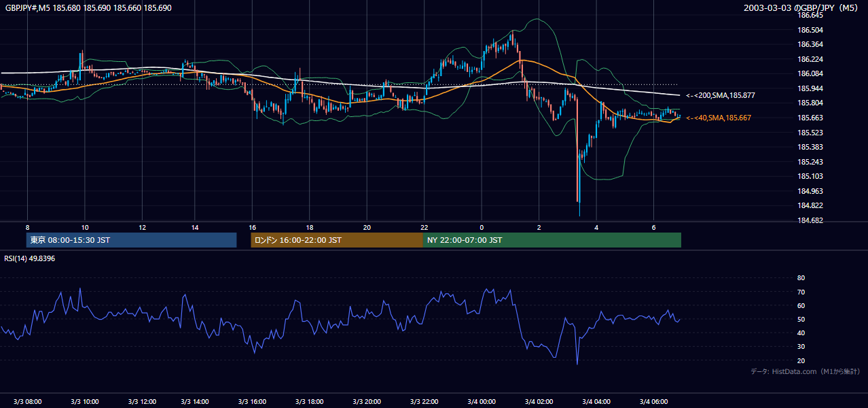This screenshot has width=868, height=408.
Task: Click the ロンドン 16:00-22:00 JST session bar
Action: (x=337, y=240)
